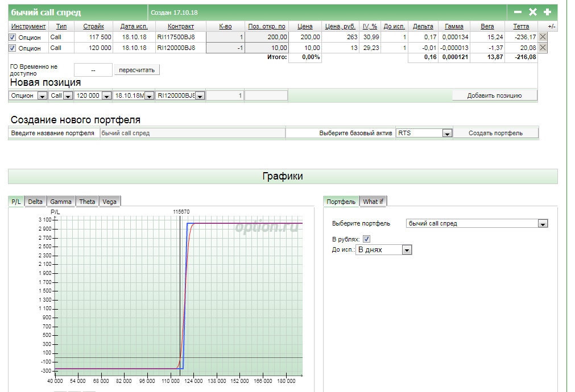This screenshot has width=575, height=392.
Task: Delete the 120 000 Call option row
Action: 543,48
